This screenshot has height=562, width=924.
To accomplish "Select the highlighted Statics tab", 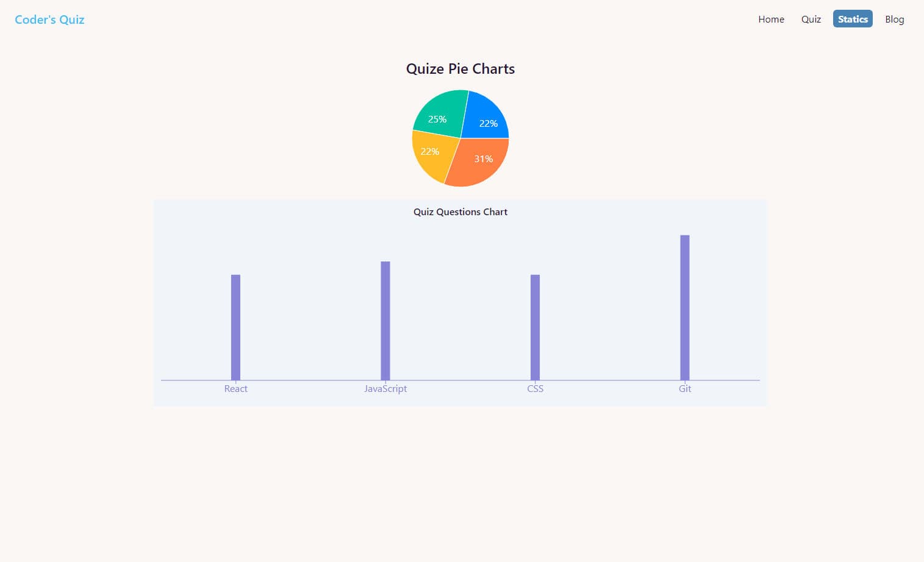I will (x=852, y=19).
